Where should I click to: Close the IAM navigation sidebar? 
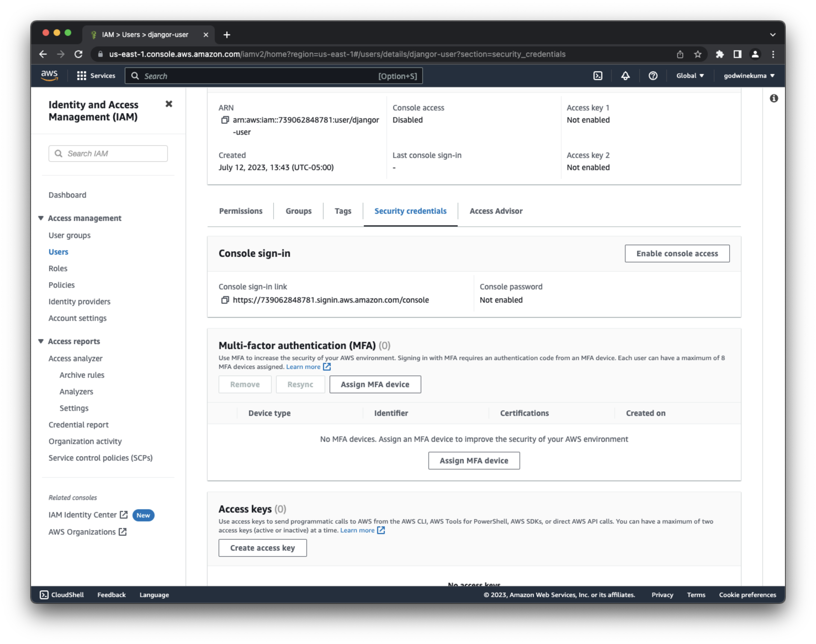[169, 104]
